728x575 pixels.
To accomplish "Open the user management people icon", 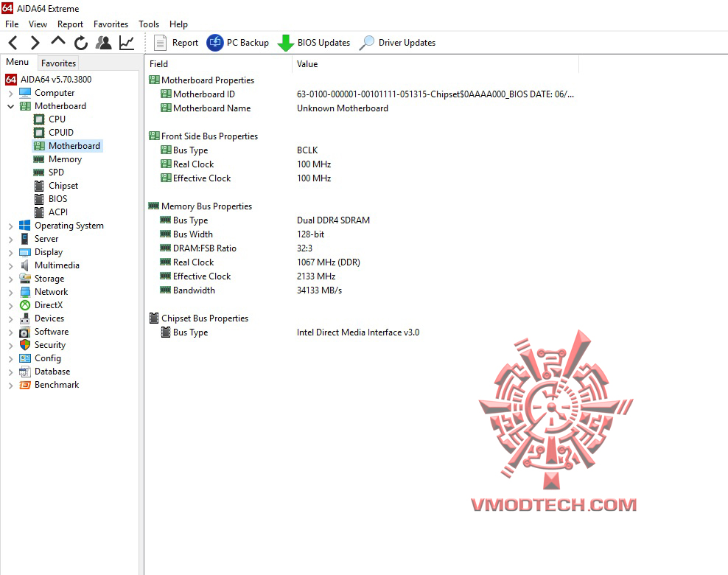I will (104, 43).
